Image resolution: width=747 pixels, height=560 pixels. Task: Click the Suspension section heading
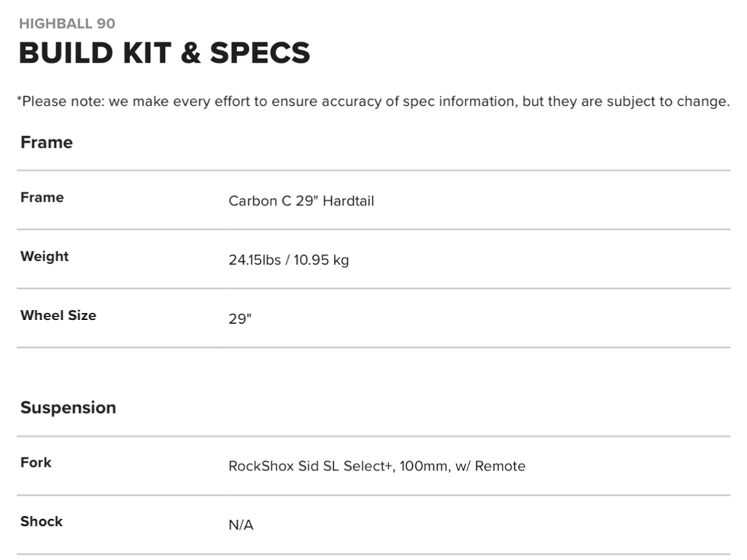click(x=68, y=408)
